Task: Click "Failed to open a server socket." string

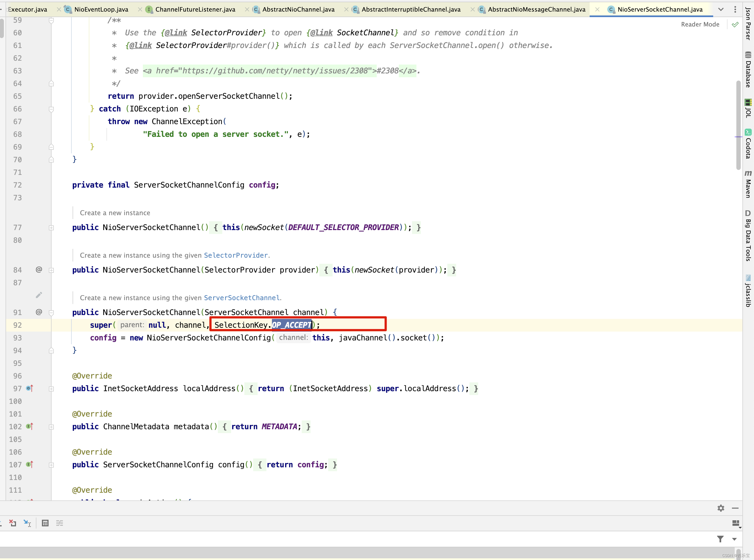Action: 215,134
